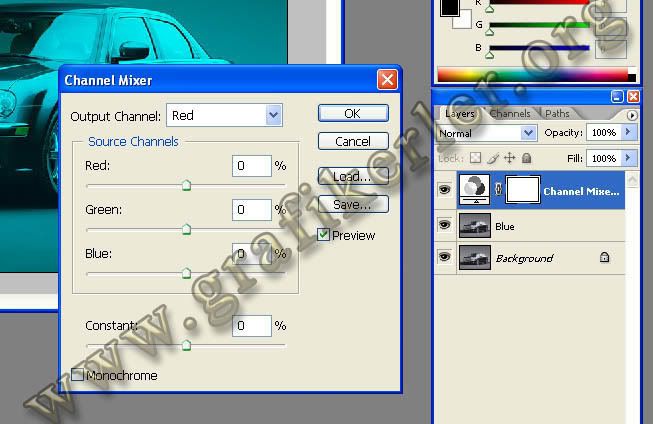Switch to the Channels tab
Screen dimensions: 653x424
tap(510, 114)
